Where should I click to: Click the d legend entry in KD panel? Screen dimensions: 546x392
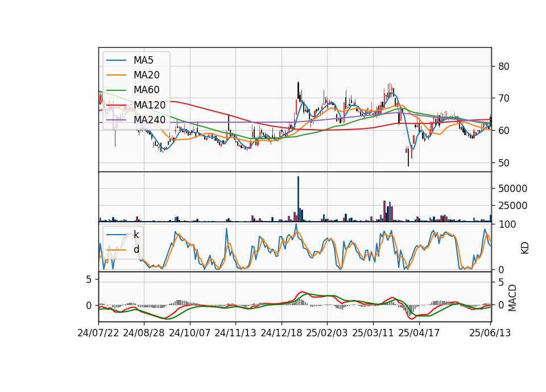click(136, 249)
